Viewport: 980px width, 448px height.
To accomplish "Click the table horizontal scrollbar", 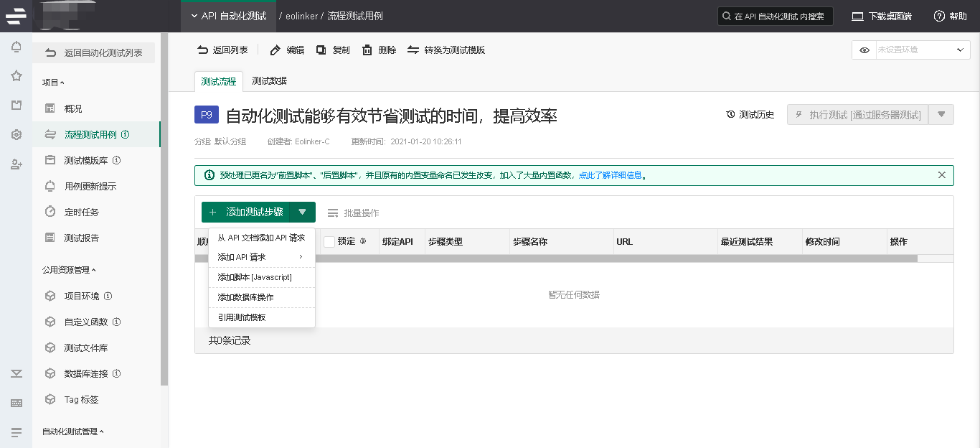I will pyautogui.click(x=556, y=258).
